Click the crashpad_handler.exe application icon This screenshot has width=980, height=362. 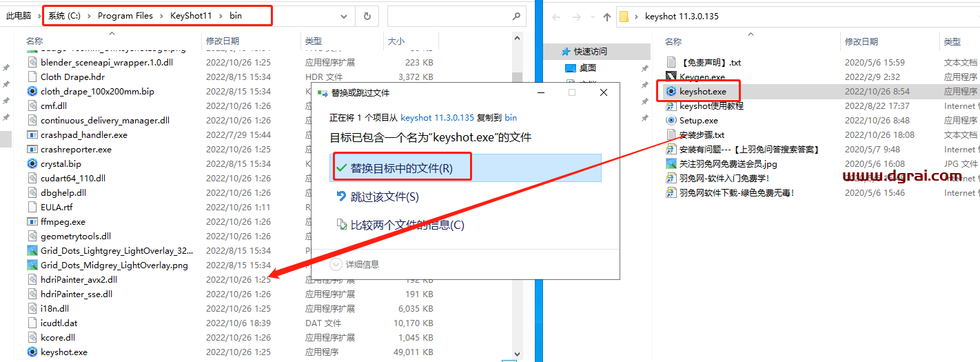click(32, 134)
